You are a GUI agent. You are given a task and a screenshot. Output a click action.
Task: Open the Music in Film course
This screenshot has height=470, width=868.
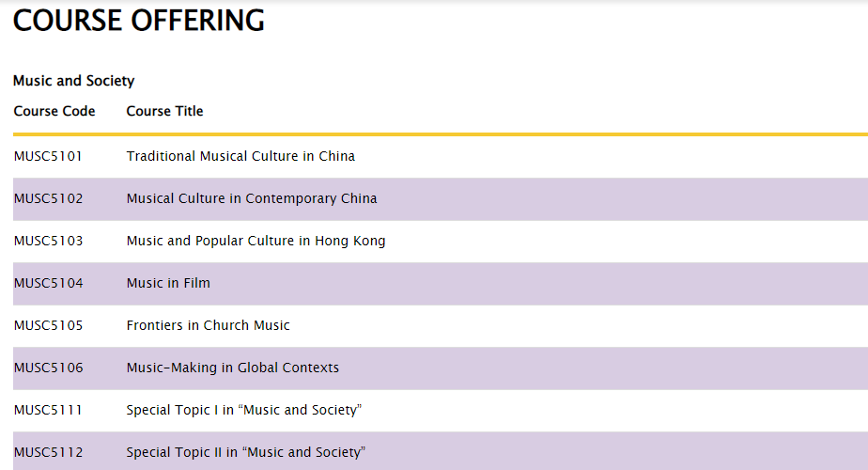click(168, 283)
